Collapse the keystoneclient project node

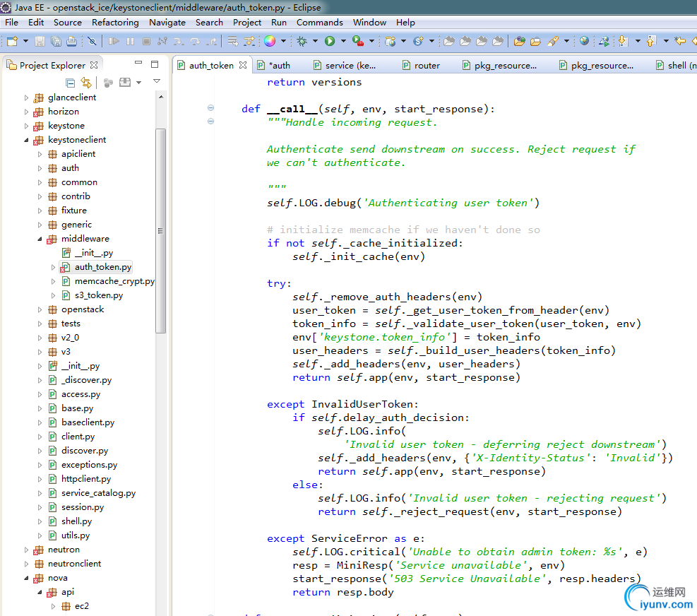pyautogui.click(x=26, y=140)
